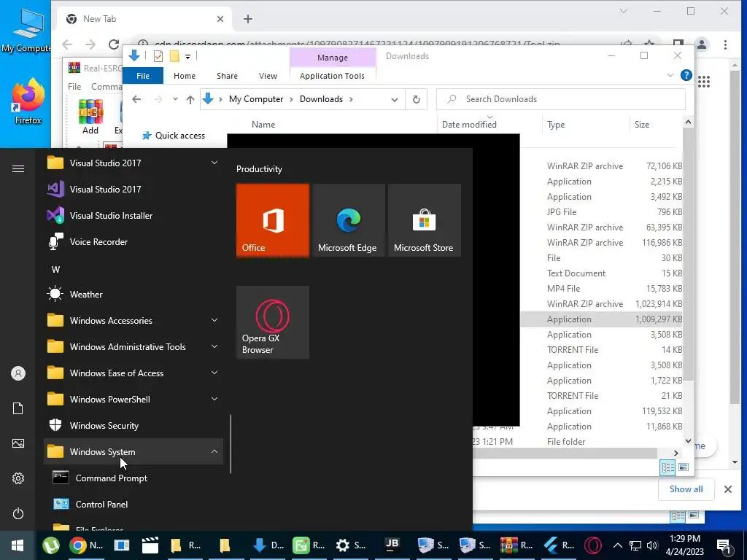Open the Microsoft Store tile
747x560 pixels.
[425, 220]
